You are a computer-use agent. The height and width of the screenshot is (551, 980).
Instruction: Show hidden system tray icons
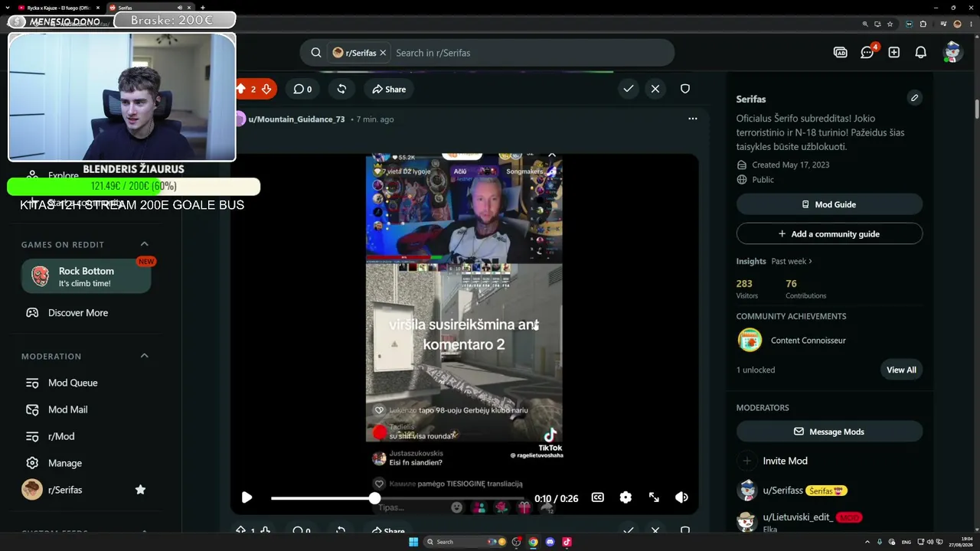867,542
